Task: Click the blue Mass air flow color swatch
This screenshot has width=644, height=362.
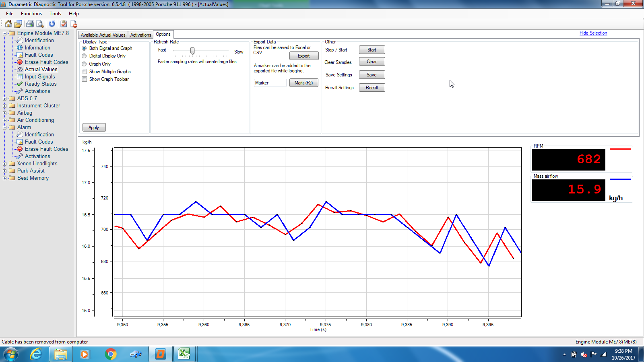Action: pos(620,179)
